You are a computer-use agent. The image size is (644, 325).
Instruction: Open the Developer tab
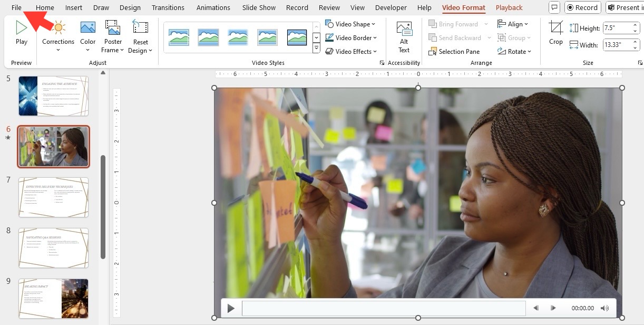pyautogui.click(x=391, y=7)
